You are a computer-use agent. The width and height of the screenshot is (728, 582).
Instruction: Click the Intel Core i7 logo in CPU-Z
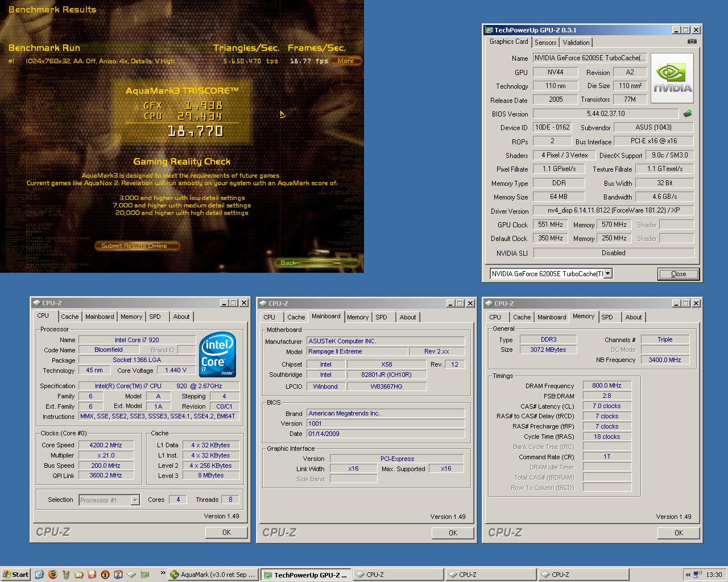217,356
